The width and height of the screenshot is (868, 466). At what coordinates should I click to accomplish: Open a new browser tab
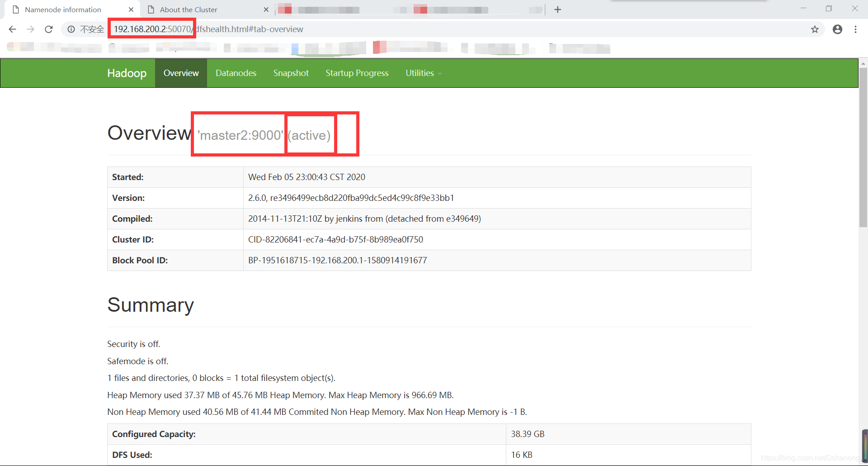[557, 10]
